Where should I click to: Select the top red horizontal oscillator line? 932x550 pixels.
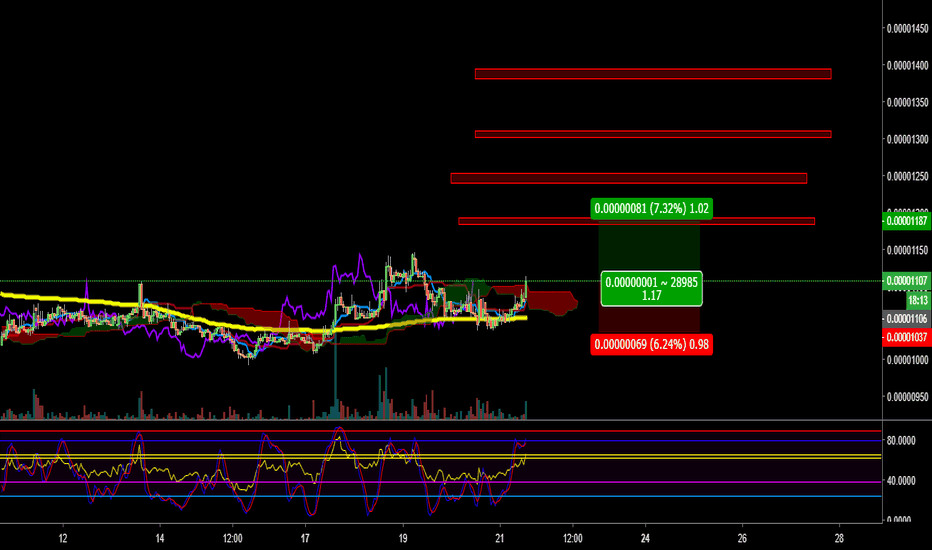[x=440, y=431]
